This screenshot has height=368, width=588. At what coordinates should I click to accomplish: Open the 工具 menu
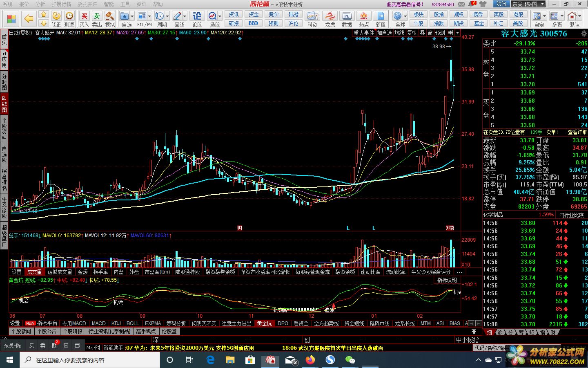pyautogui.click(x=125, y=4)
